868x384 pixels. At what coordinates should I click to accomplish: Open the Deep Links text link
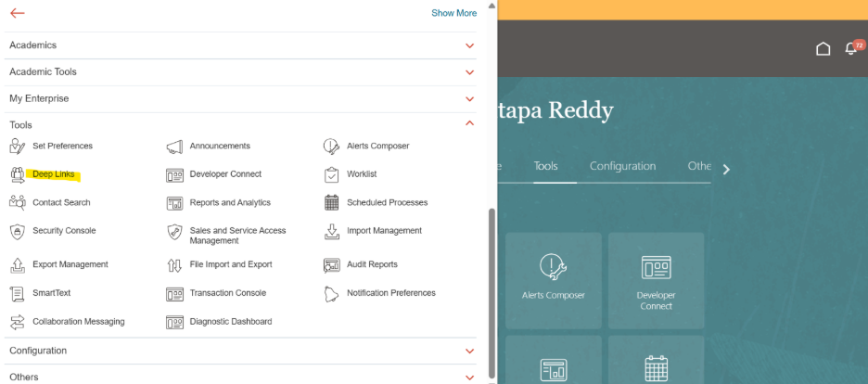tap(53, 174)
